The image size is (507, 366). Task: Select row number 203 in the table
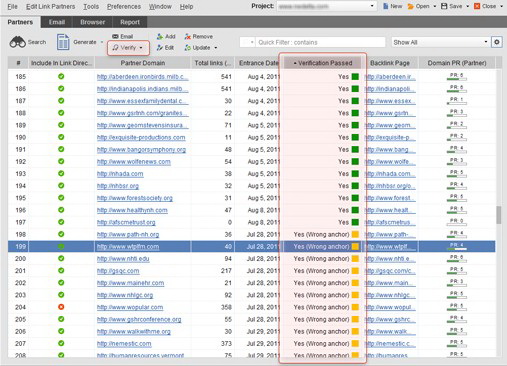(20, 295)
